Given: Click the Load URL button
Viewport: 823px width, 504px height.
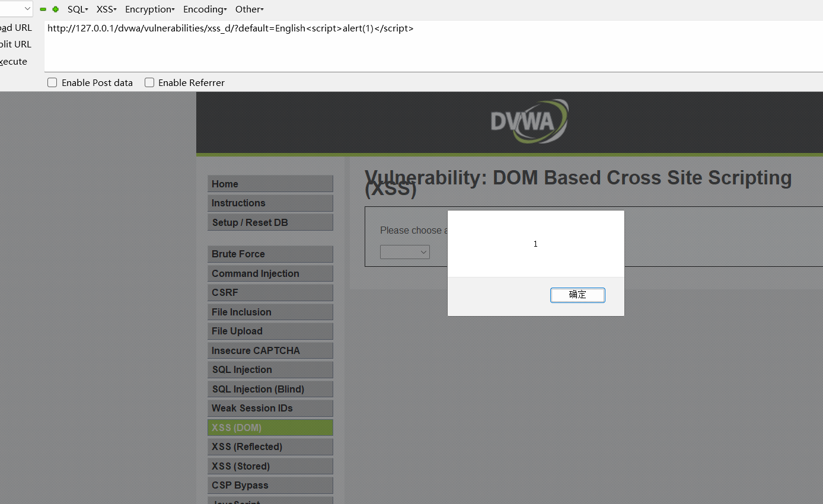Looking at the screenshot, I should pos(16,28).
